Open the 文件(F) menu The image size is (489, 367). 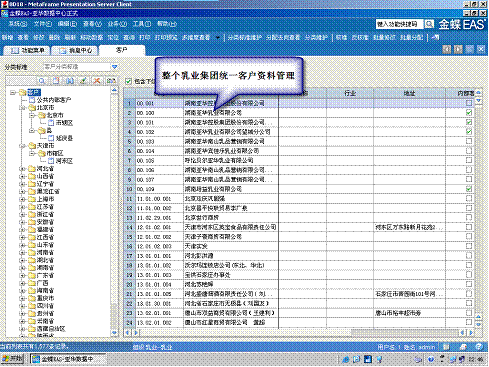[43, 24]
